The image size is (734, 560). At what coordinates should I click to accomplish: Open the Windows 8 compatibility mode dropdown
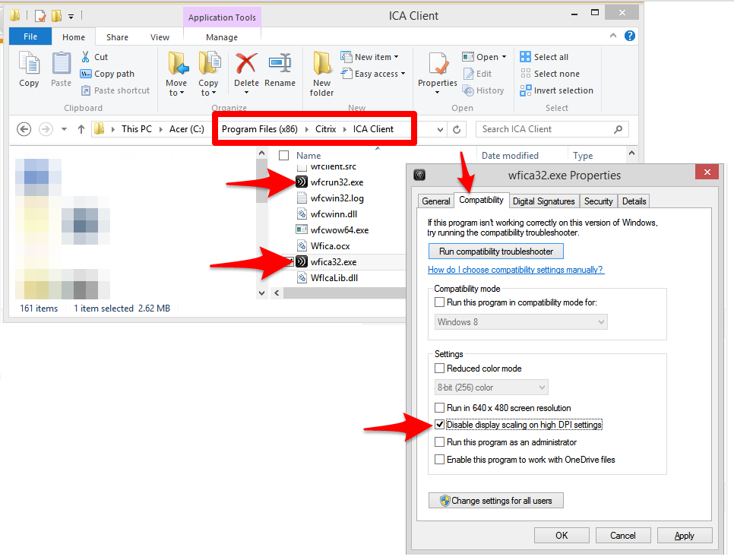pyautogui.click(x=521, y=322)
